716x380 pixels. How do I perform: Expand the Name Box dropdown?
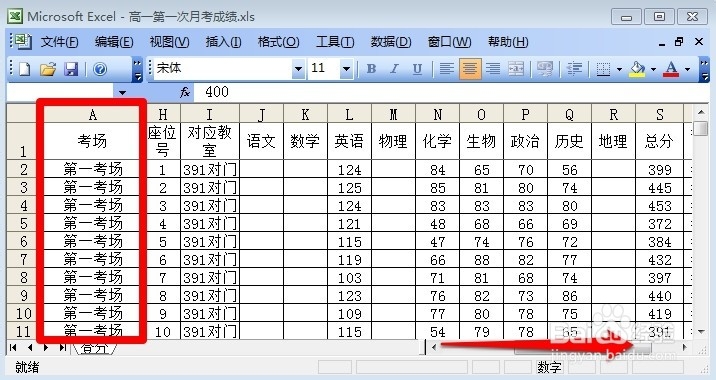point(122,92)
